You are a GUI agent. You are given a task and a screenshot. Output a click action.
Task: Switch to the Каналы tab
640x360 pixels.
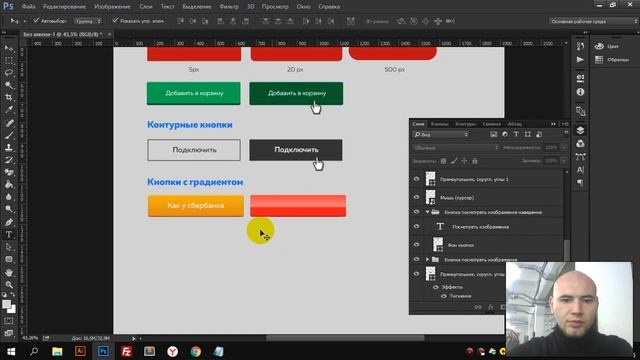click(x=440, y=124)
